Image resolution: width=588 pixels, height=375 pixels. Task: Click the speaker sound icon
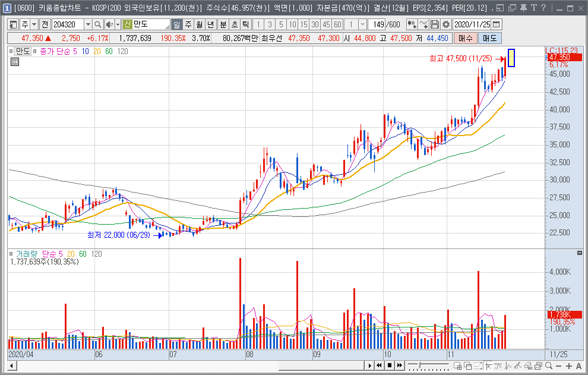point(109,25)
